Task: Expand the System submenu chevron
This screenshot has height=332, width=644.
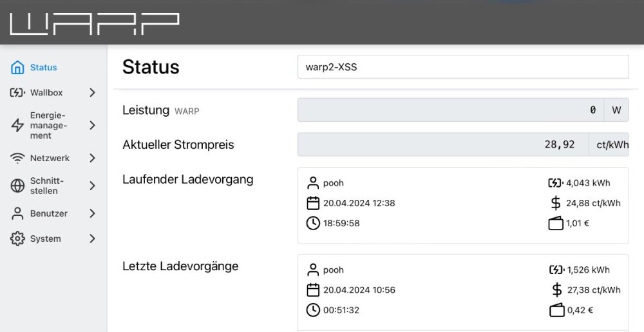Action: (x=92, y=239)
